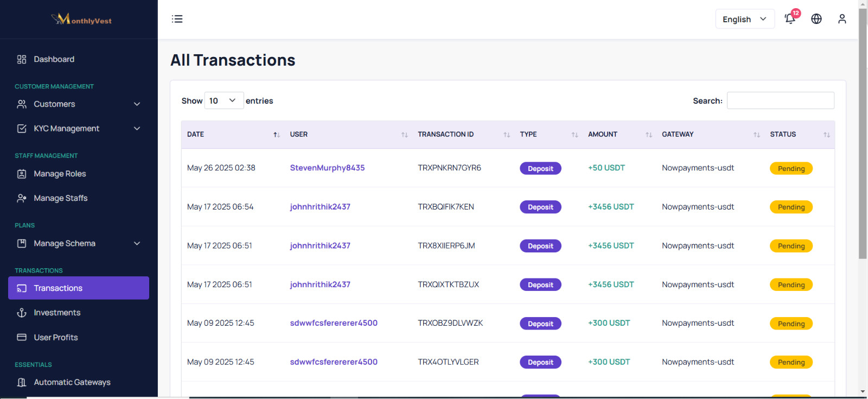Click the User Profits card icon
This screenshot has width=868, height=399.
click(22, 337)
